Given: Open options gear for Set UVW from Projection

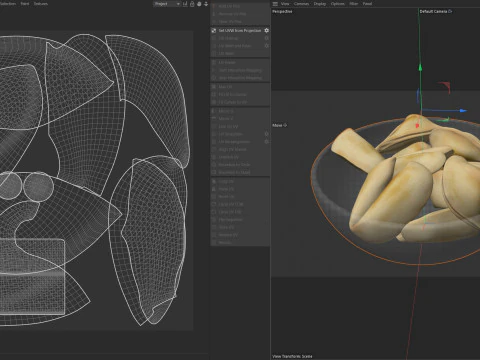Looking at the screenshot, I should pyautogui.click(x=266, y=30).
